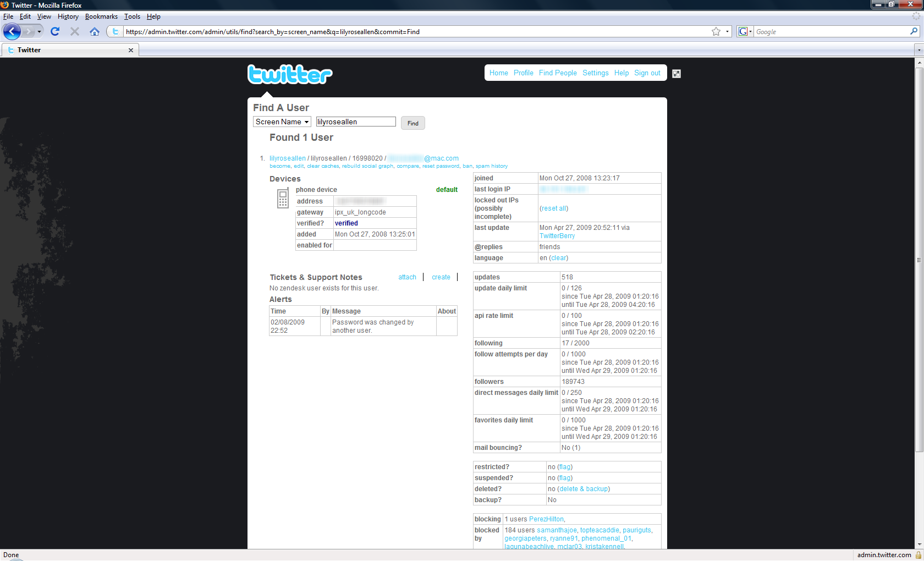Viewport: 924px width, 561px height.
Task: Click the Firefox back arrow button
Action: click(x=12, y=32)
